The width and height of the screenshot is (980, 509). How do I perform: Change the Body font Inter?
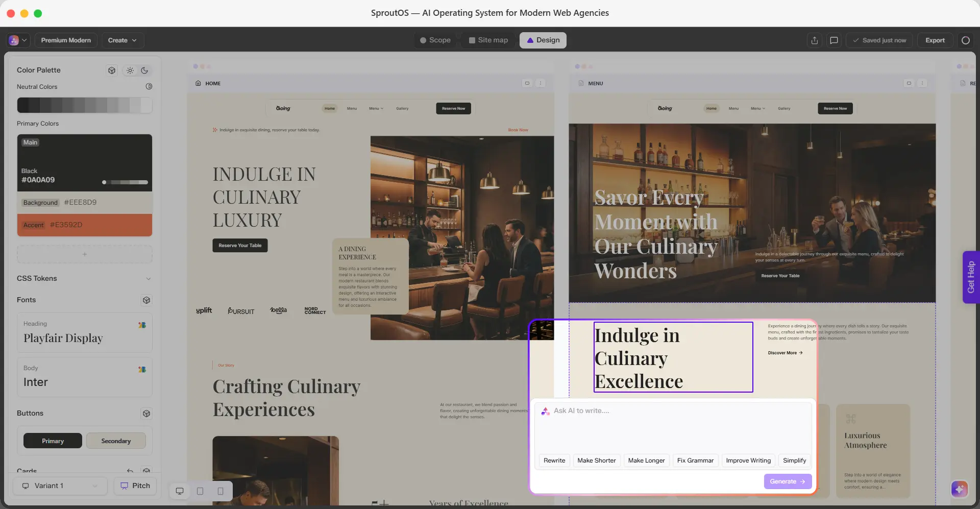pos(85,377)
